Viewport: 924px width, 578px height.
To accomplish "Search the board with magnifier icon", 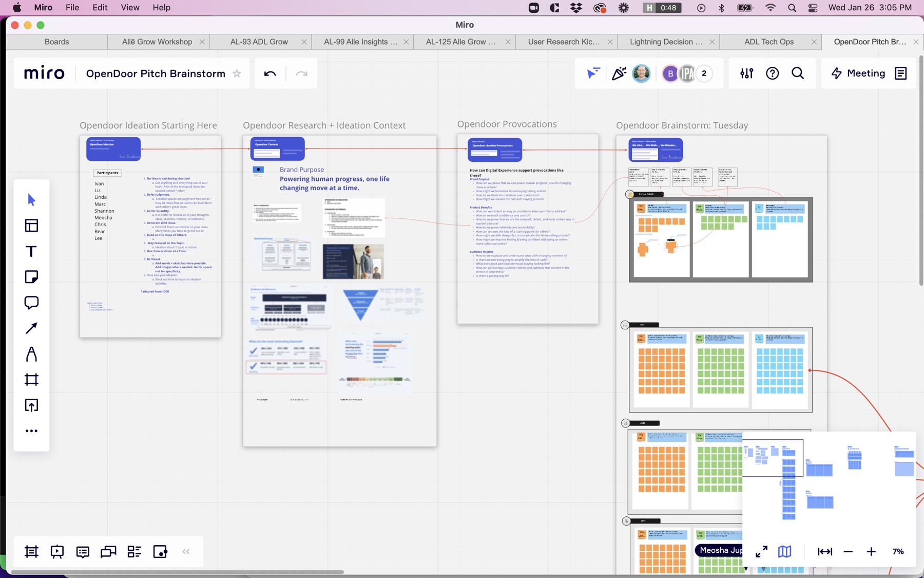I will click(x=798, y=73).
